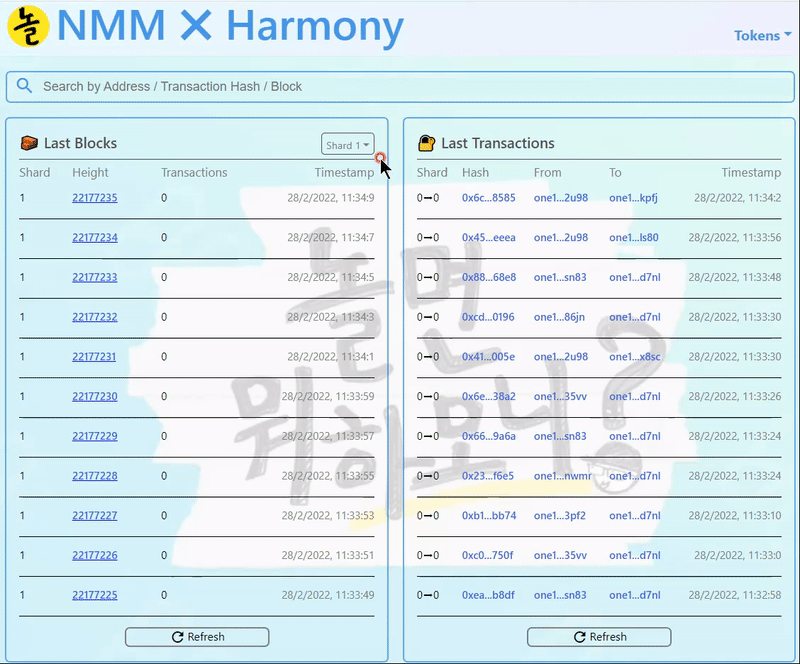Open sender one1...2u98 in 0x6c...8585 row

pyautogui.click(x=561, y=198)
